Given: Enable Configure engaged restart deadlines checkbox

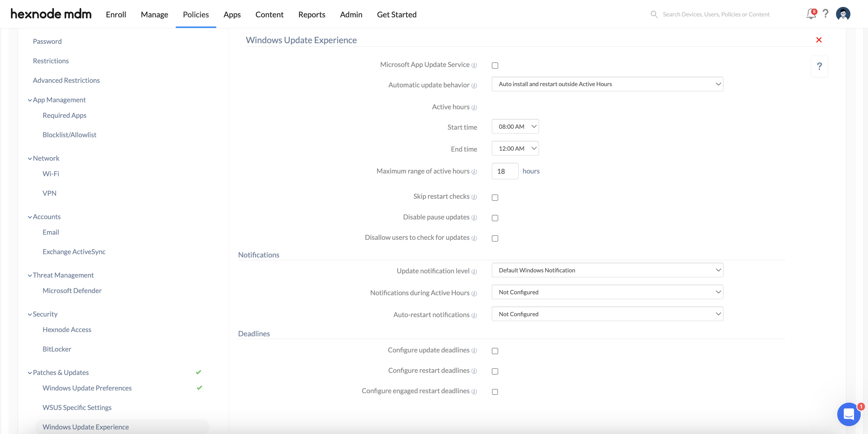Looking at the screenshot, I should click(495, 391).
